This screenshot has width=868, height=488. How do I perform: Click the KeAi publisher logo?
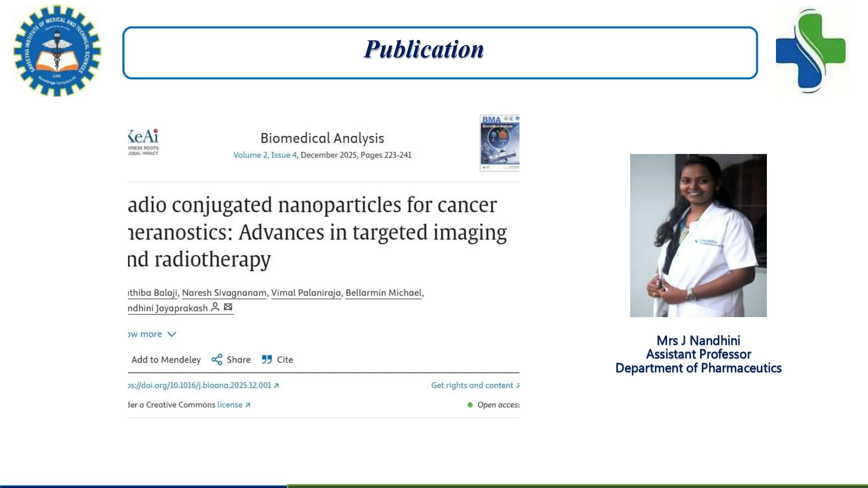pyautogui.click(x=143, y=141)
